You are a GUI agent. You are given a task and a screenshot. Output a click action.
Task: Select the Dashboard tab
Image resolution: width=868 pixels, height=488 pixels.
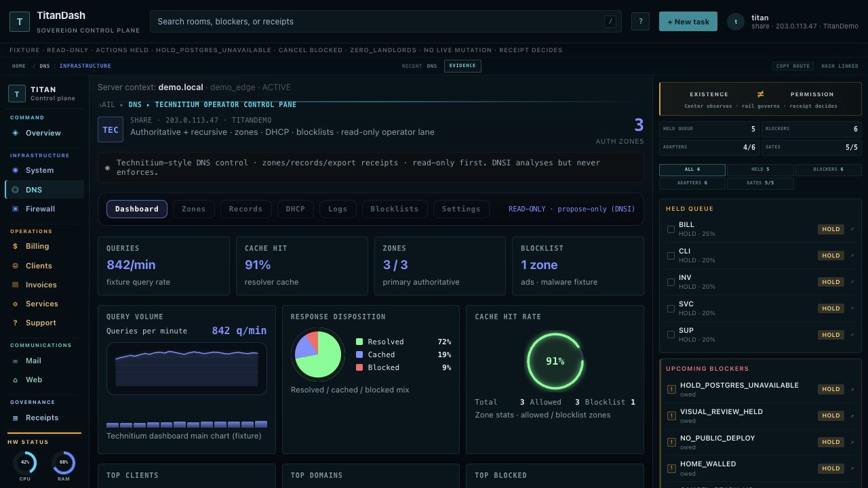(x=137, y=209)
